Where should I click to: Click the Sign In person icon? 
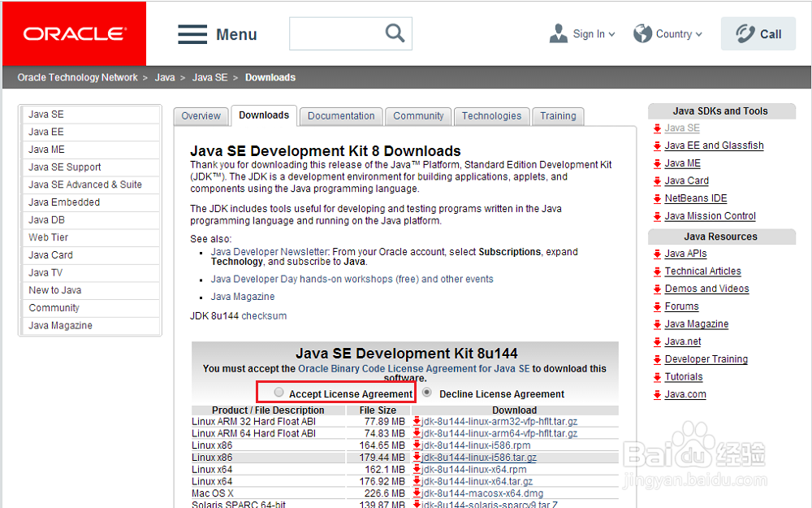pos(559,33)
